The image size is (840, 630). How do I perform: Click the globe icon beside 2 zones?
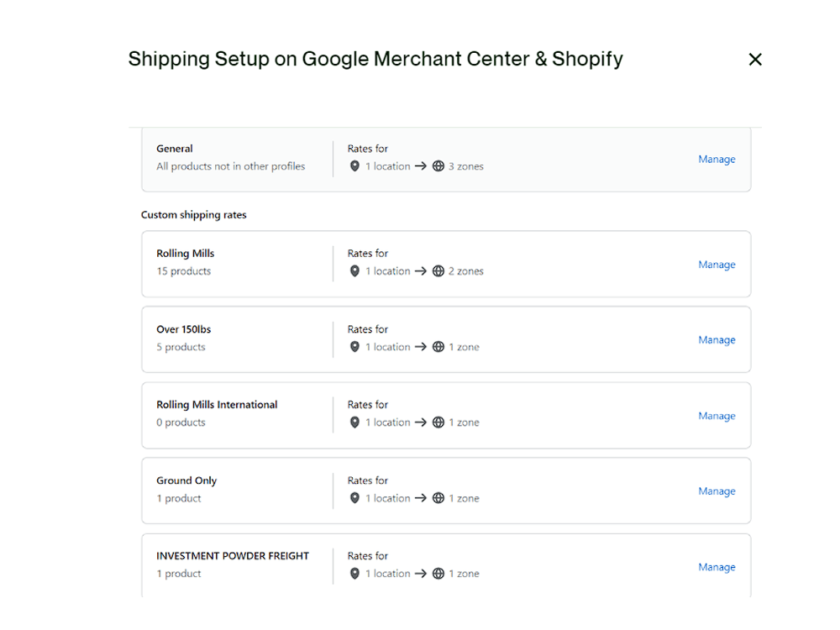click(438, 271)
